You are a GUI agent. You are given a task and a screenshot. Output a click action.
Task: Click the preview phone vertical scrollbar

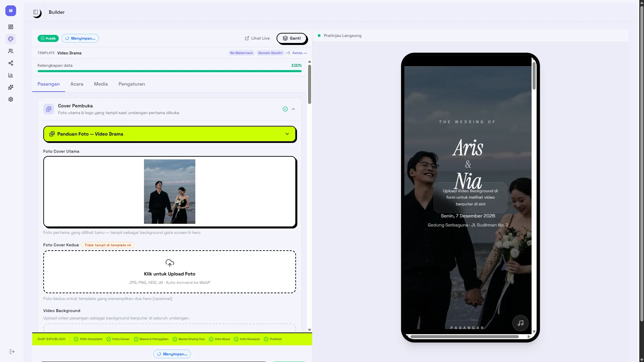[534, 75]
